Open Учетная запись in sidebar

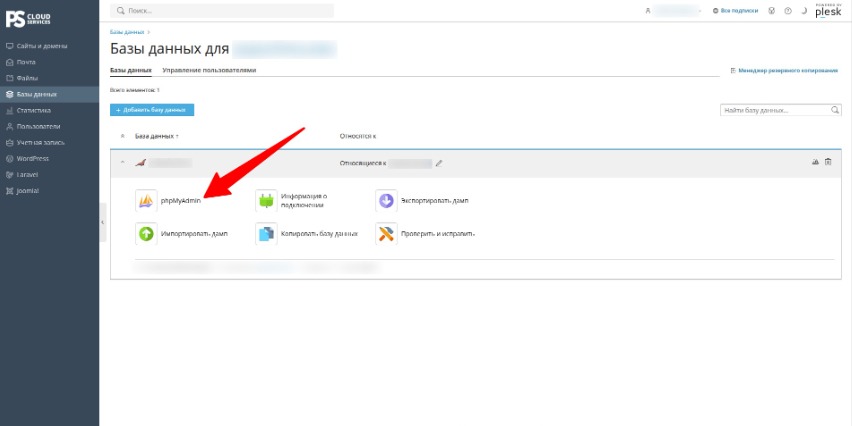click(49, 142)
